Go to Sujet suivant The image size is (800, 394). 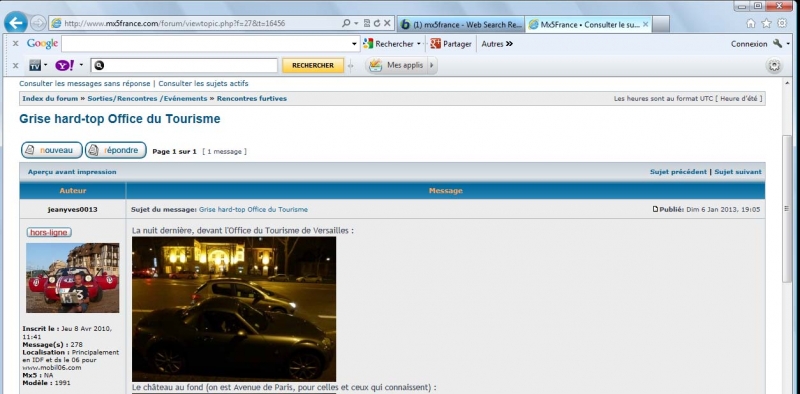click(738, 172)
